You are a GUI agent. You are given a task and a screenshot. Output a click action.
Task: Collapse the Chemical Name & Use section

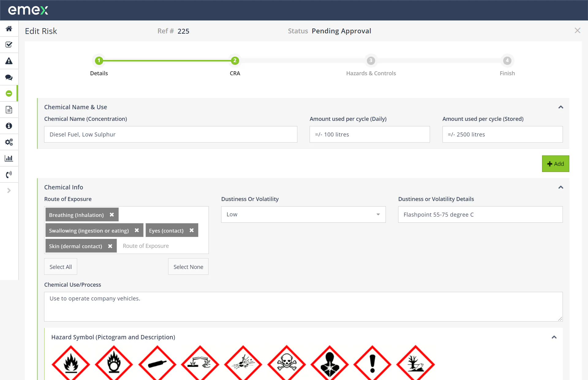pyautogui.click(x=560, y=107)
